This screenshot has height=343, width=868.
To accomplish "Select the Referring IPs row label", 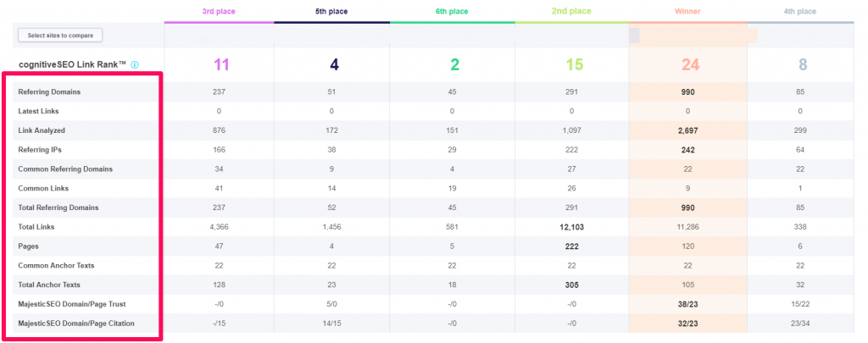I will [x=42, y=150].
